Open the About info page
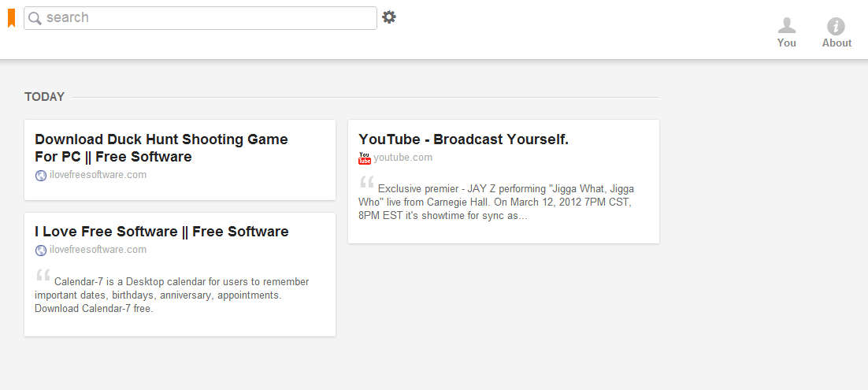 pyautogui.click(x=836, y=33)
